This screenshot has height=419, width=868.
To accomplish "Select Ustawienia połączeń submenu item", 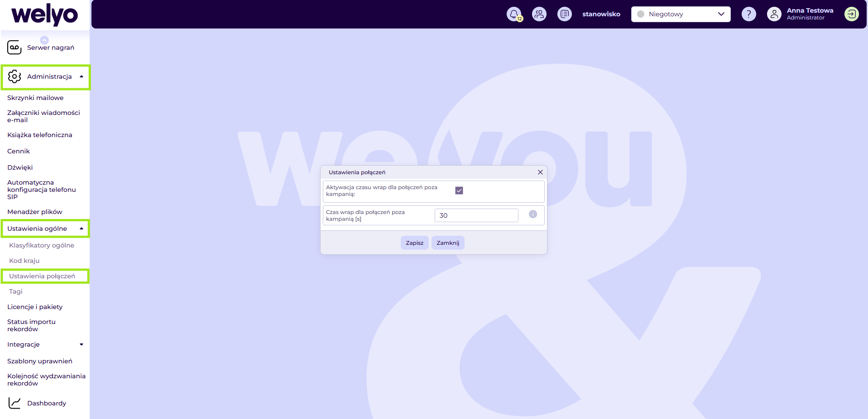I will click(x=42, y=276).
